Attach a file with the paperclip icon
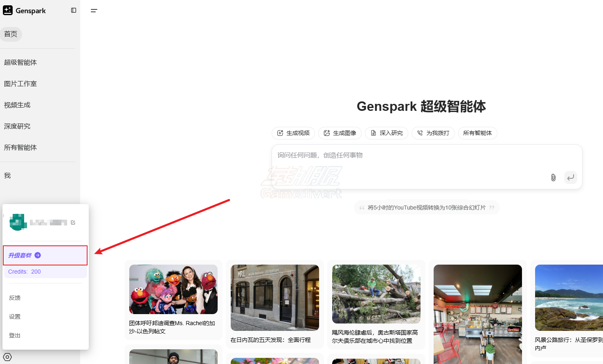 click(553, 178)
